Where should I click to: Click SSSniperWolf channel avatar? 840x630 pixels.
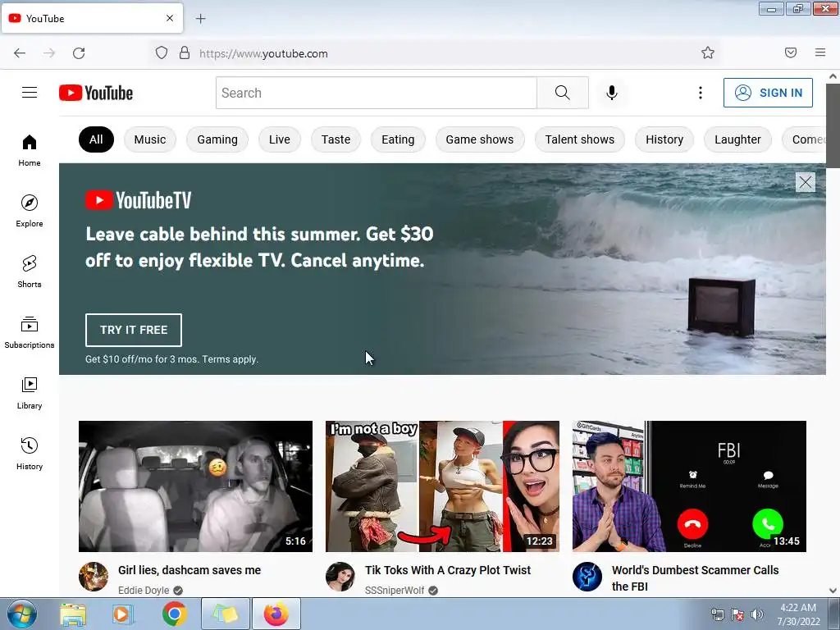pos(340,577)
